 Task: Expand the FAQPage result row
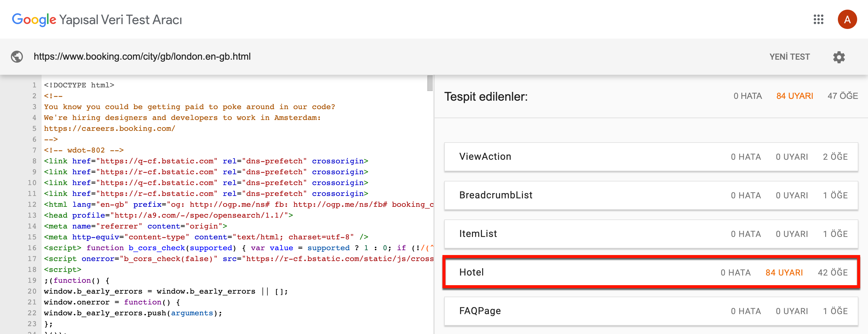[x=651, y=311]
